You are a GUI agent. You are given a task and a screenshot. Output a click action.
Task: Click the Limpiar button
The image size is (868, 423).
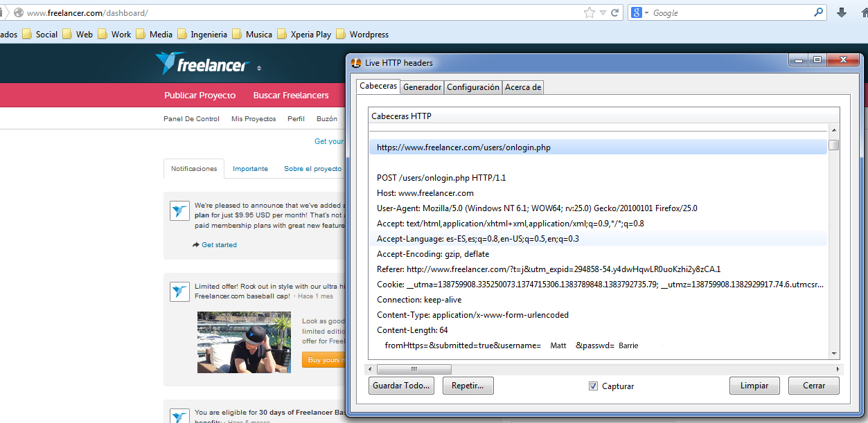tap(754, 386)
